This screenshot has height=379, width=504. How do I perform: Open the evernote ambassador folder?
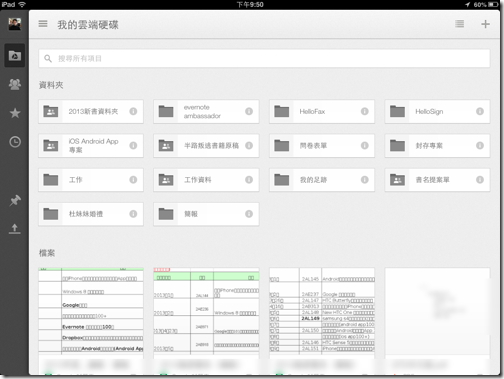206,111
